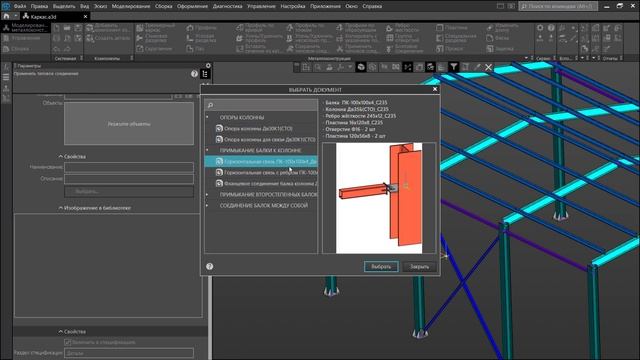The width and height of the screenshot is (640, 360).
Task: Open the Диагностика menu
Action: [x=227, y=6]
